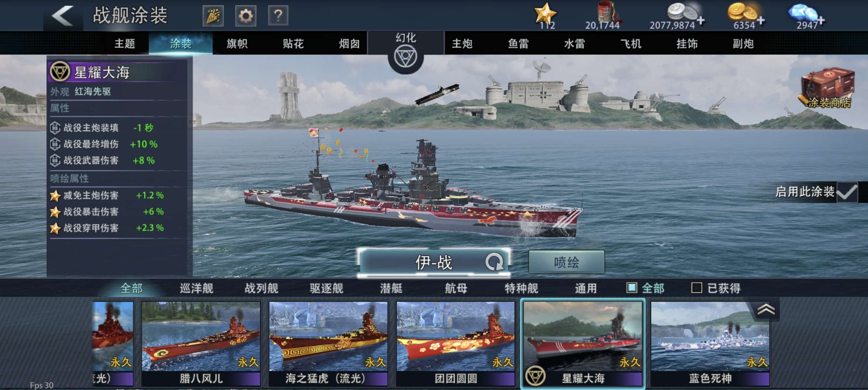The height and width of the screenshot is (390, 868).
Task: Click the ship switch refresh icon
Action: (494, 262)
